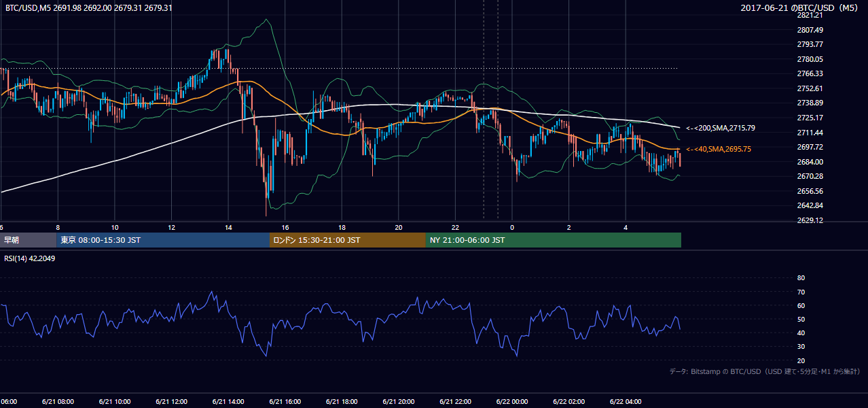This screenshot has width=868, height=408.
Task: Click the 6/21 16:00 date label
Action: coord(285,401)
